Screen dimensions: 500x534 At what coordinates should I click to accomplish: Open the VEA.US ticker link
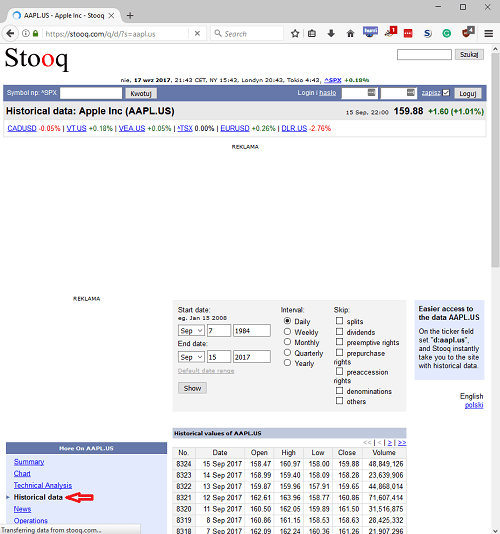point(132,128)
